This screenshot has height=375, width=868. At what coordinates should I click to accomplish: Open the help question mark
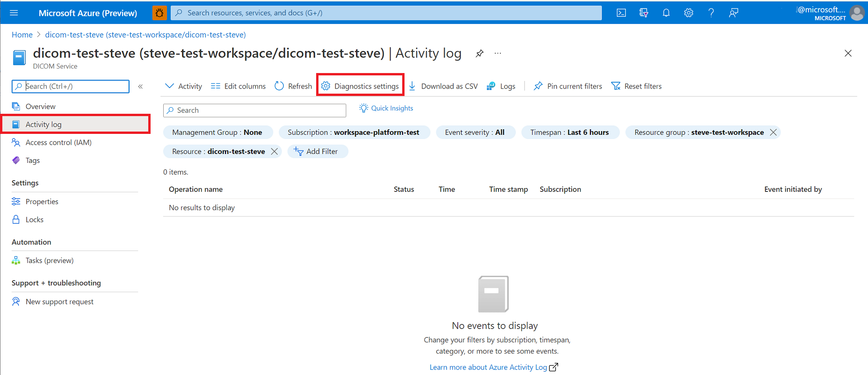(x=711, y=13)
